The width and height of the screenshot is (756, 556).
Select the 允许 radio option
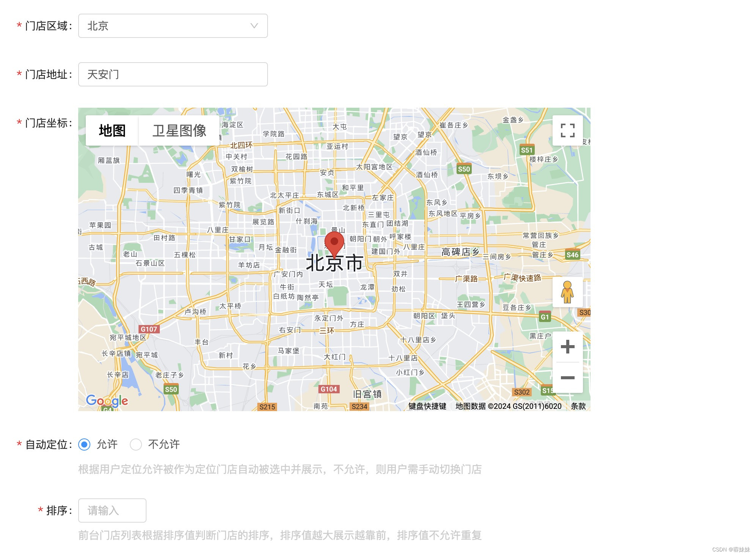pos(84,444)
